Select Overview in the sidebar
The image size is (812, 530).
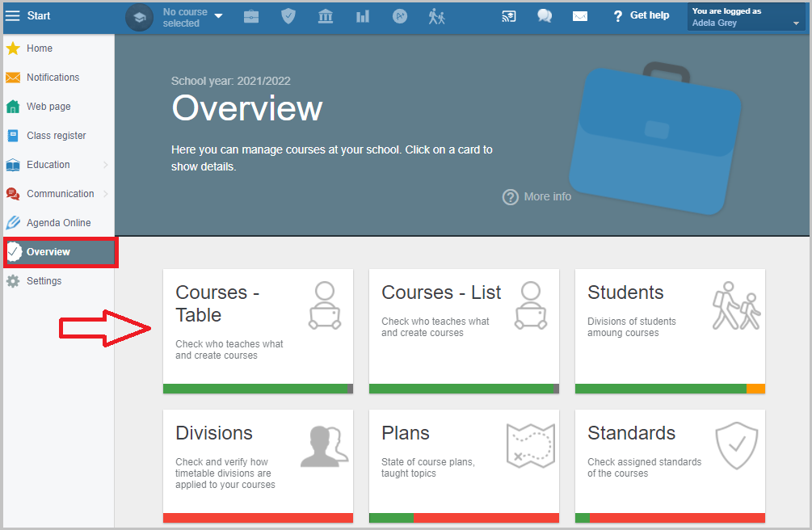pos(61,252)
